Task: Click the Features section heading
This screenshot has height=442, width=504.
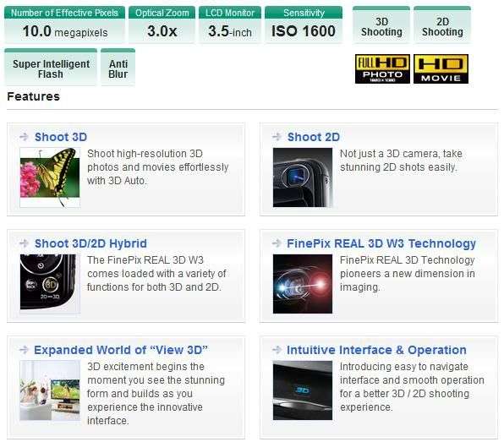Action: [x=34, y=96]
